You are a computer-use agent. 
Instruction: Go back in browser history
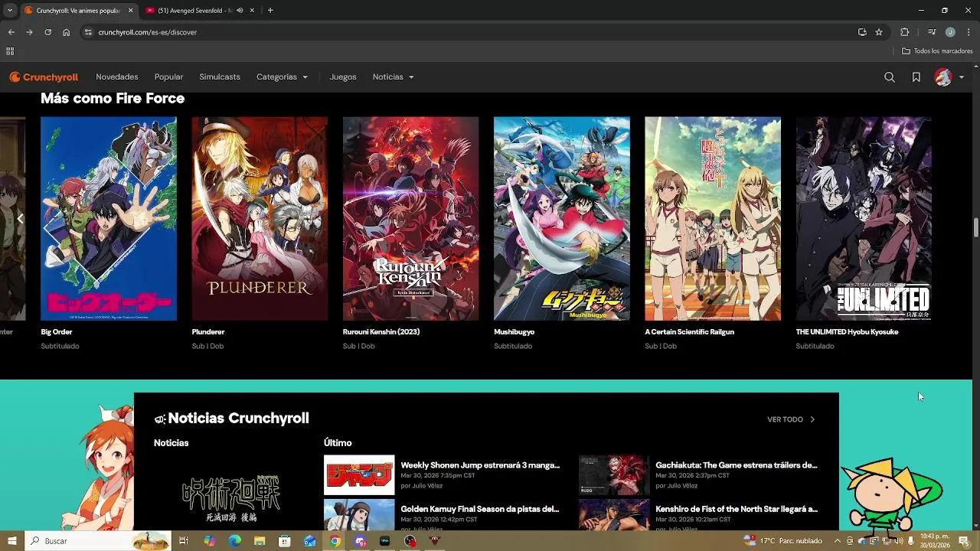coord(11,32)
